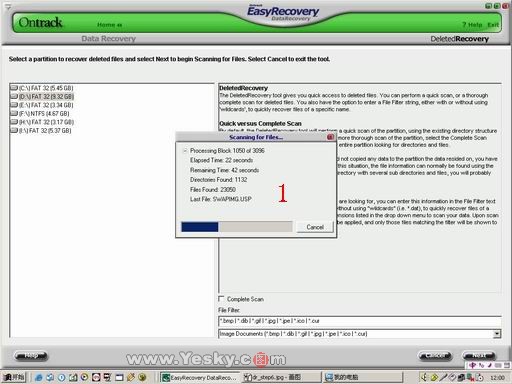Image resolution: width=512 pixels, height=384 pixels.
Task: Switch to EasyRecovery taskbar item
Action: tap(200, 377)
